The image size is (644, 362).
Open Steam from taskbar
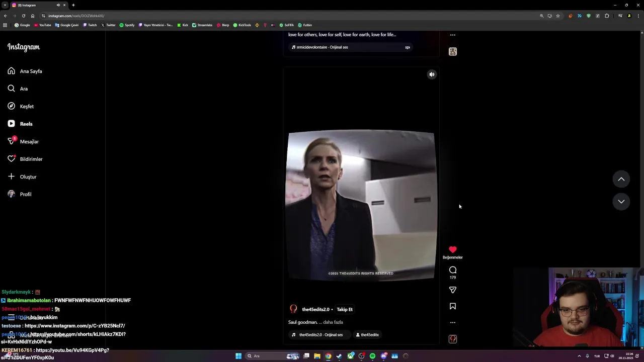pyautogui.click(x=339, y=356)
